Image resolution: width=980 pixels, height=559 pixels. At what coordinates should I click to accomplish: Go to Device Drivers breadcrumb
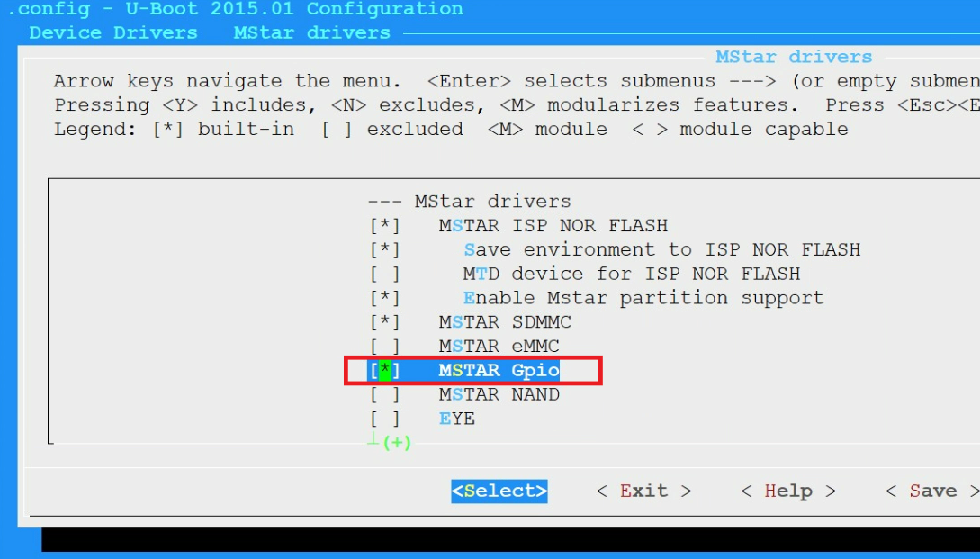pyautogui.click(x=113, y=33)
